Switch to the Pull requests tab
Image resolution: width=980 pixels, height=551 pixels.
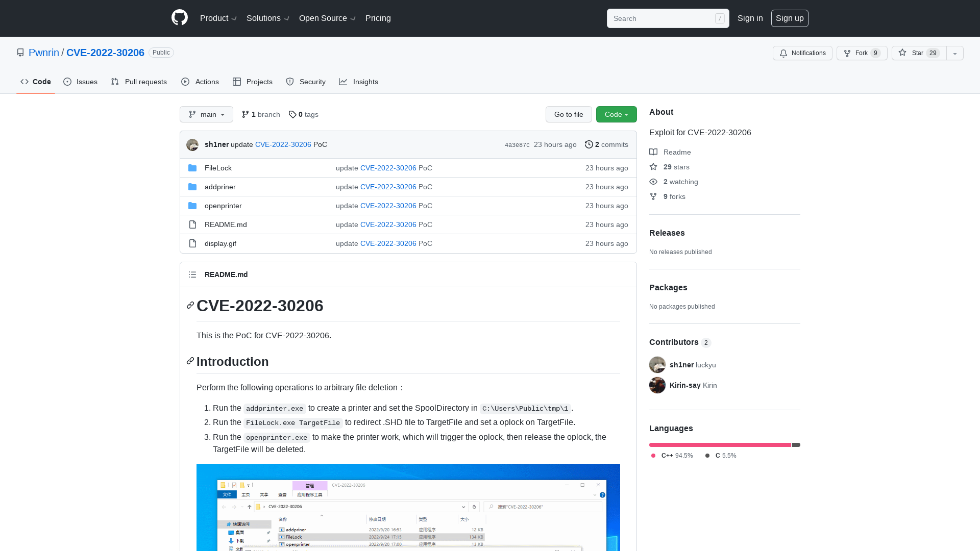tap(138, 82)
